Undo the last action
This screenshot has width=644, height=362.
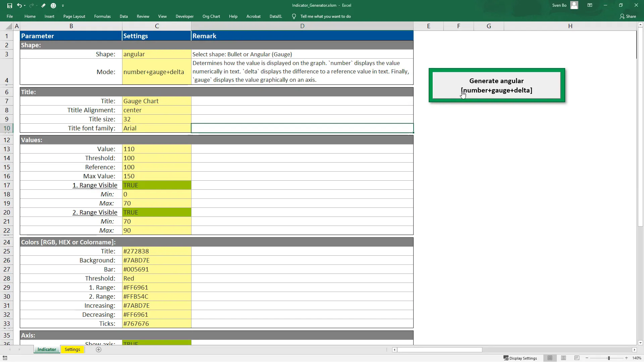19,5
